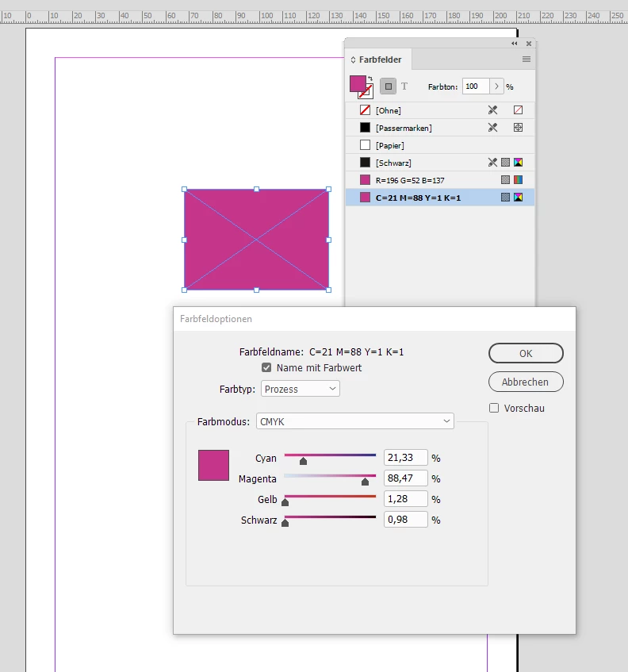Apply formatting to text (T icon)
This screenshot has height=672, width=628.
pyautogui.click(x=404, y=86)
